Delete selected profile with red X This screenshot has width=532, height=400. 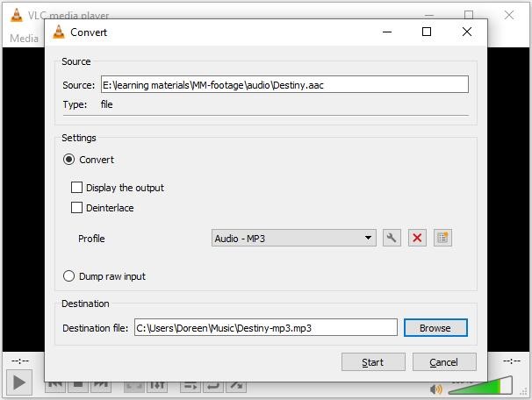[x=417, y=238]
